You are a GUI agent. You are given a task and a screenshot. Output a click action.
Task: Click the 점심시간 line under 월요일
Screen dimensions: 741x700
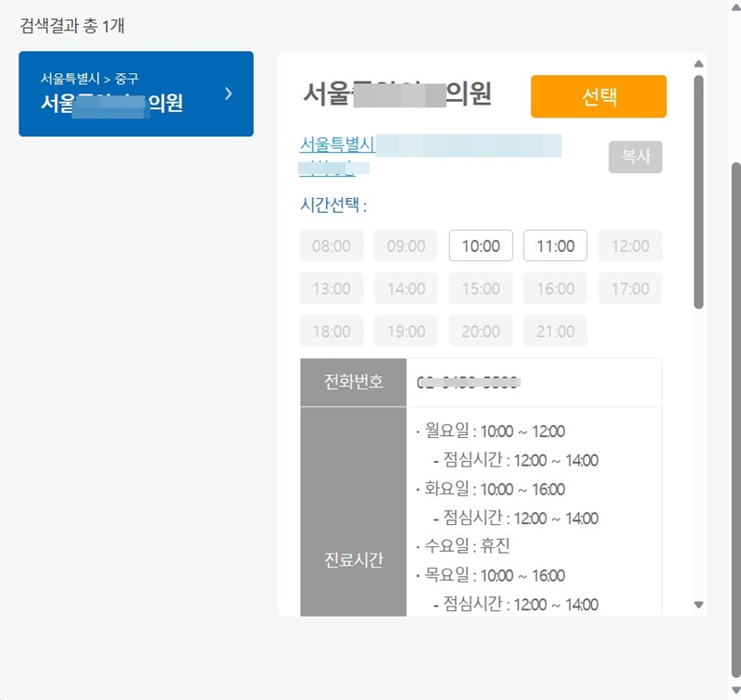[516, 460]
